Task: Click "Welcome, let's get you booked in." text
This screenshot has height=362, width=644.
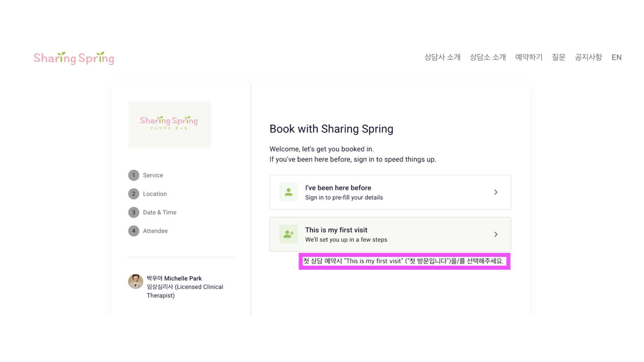Action: (x=321, y=149)
